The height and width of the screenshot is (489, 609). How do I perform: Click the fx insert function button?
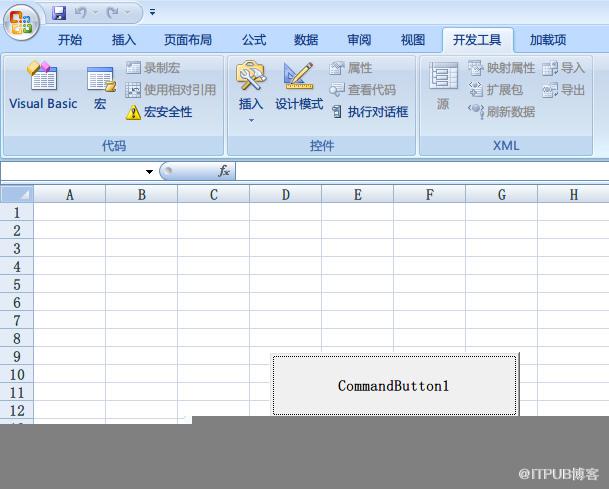coord(224,171)
